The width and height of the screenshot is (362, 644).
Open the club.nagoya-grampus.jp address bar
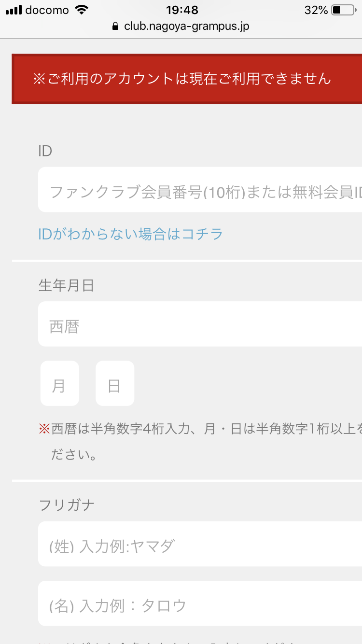tap(181, 26)
